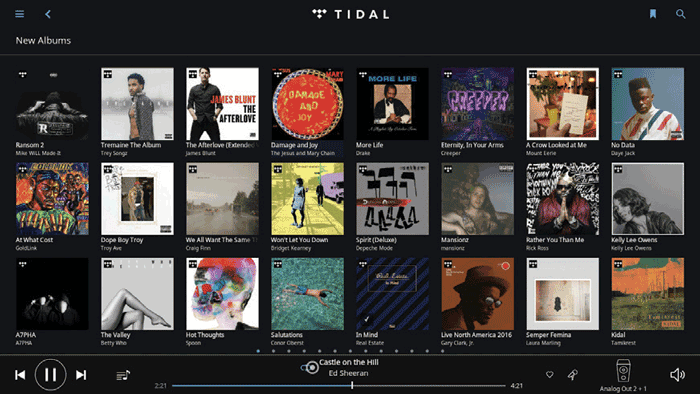
Task: Open The Valley album cover
Action: [138, 294]
